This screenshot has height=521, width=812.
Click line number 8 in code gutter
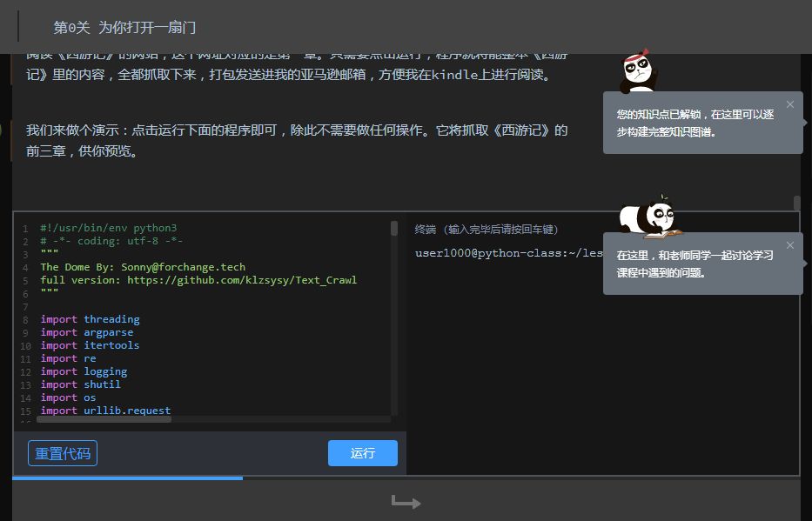(25, 320)
